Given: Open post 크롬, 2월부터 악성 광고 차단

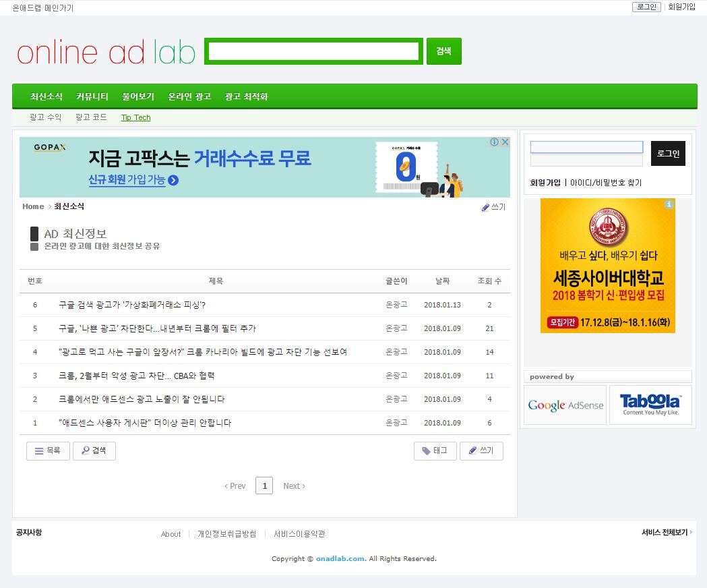Looking at the screenshot, I should [x=137, y=376].
